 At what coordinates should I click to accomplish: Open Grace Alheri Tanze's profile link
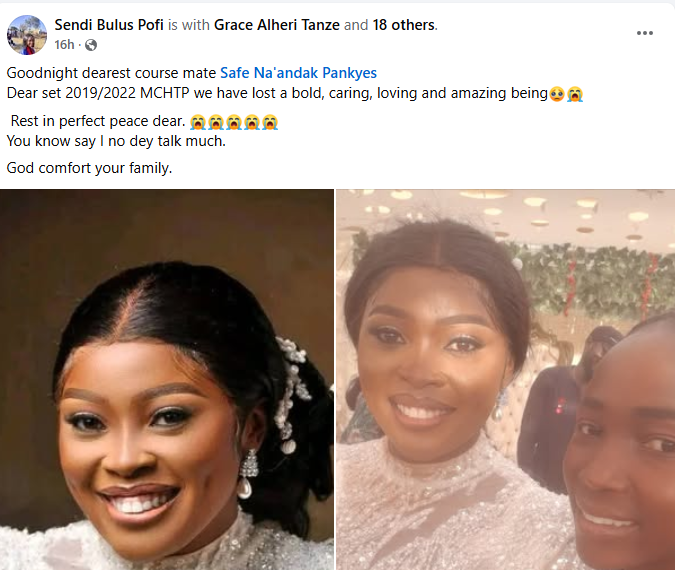click(x=276, y=24)
